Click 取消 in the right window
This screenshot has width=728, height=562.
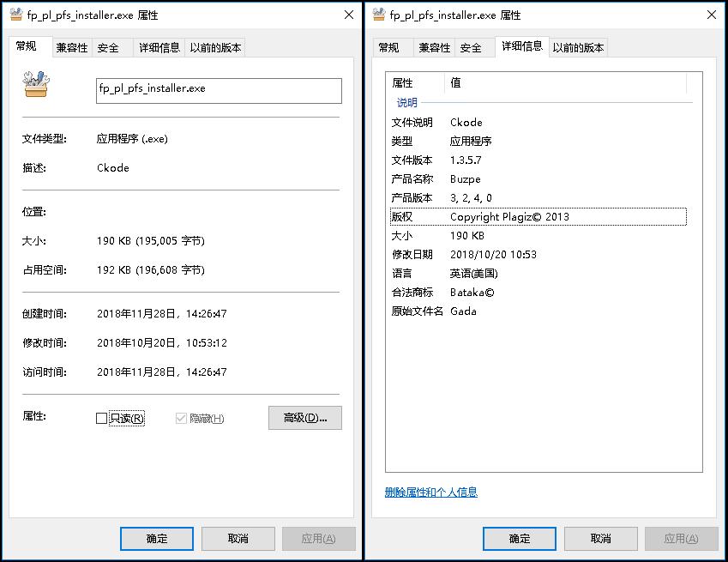coord(600,539)
